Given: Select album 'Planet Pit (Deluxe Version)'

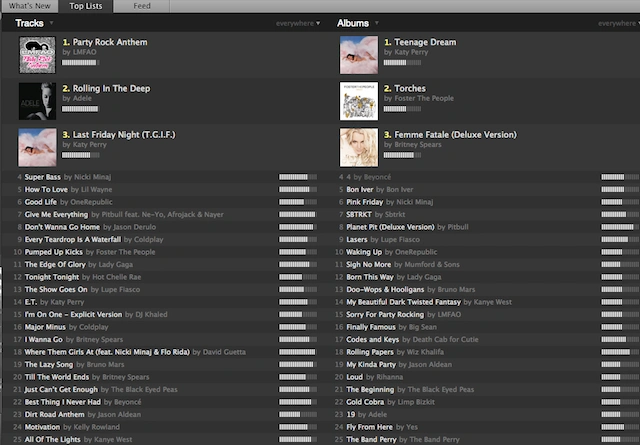Looking at the screenshot, I should [x=390, y=227].
